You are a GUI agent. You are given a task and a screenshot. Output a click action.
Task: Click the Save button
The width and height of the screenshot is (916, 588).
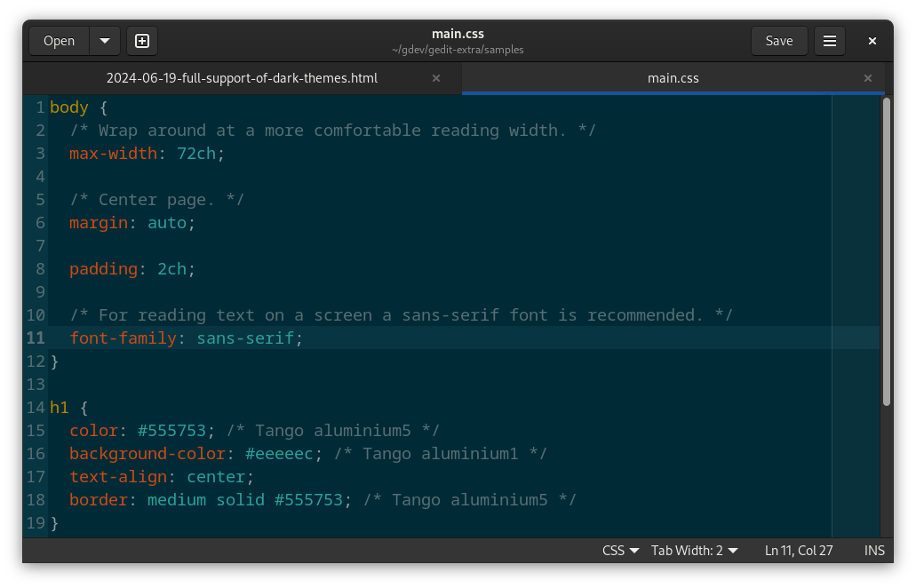[x=778, y=41]
